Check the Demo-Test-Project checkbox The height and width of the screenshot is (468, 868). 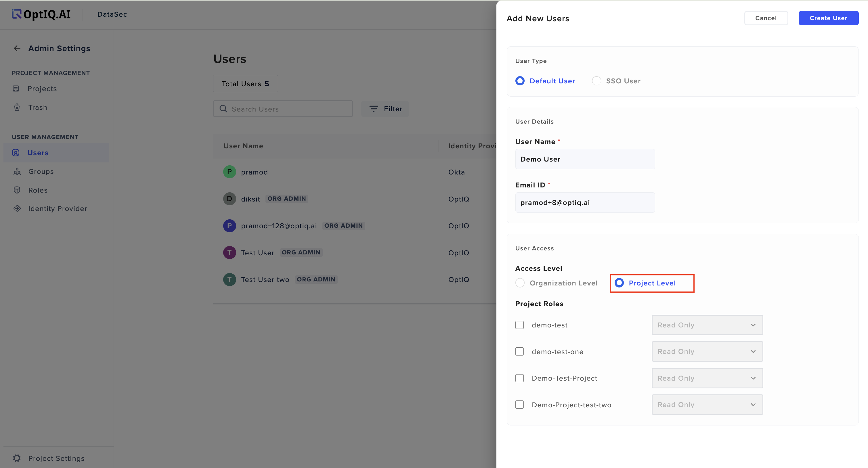(x=520, y=378)
